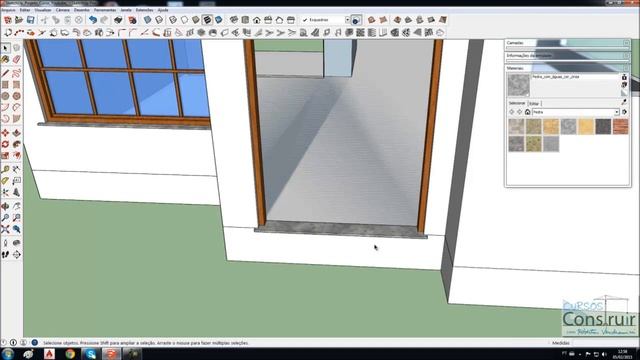The height and width of the screenshot is (360, 640).
Task: Toggle Shaded With Textures style
Action: (207, 20)
